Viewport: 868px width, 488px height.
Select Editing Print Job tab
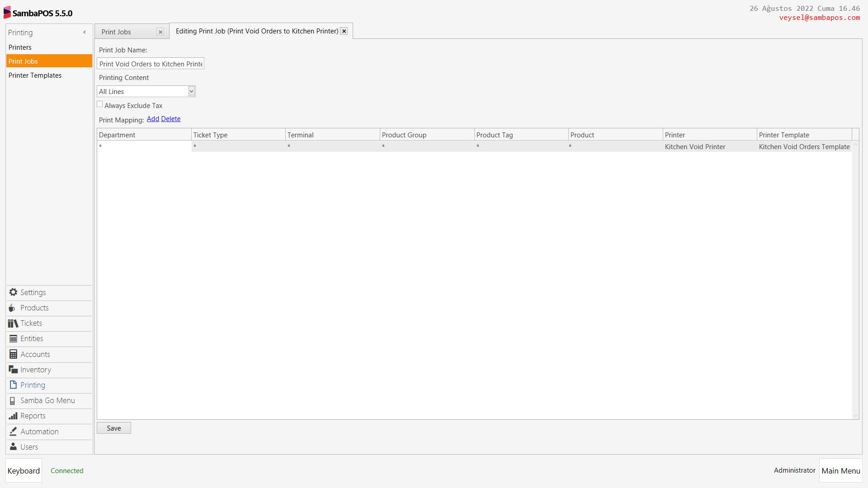point(257,31)
